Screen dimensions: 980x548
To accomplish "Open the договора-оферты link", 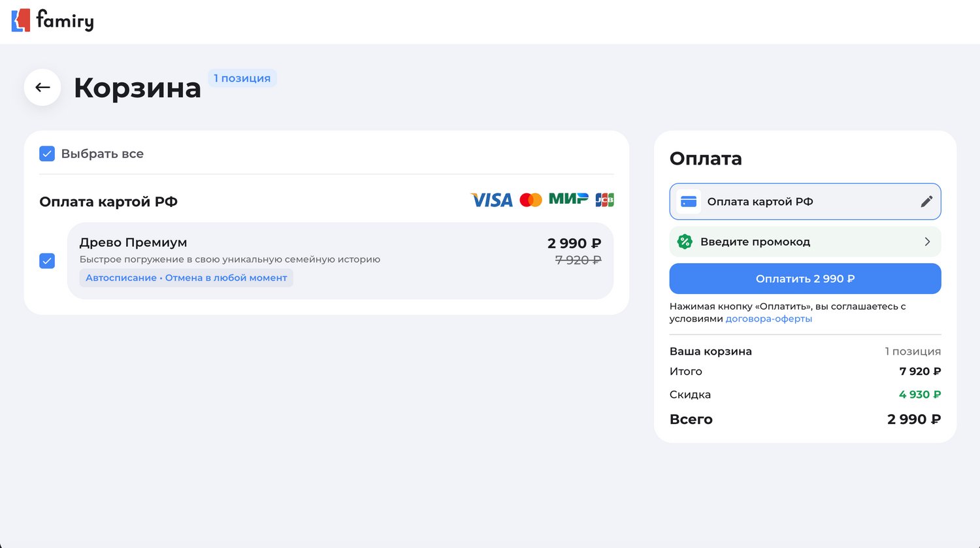I will 768,319.
